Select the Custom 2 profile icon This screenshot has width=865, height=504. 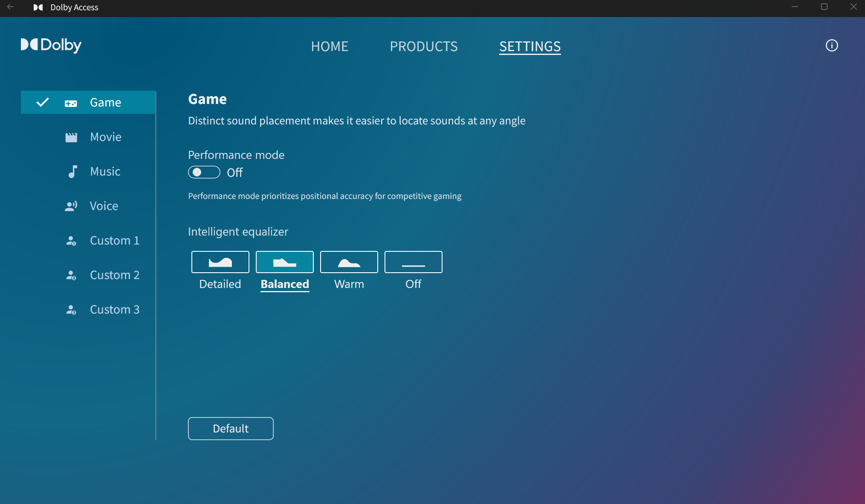click(x=72, y=274)
